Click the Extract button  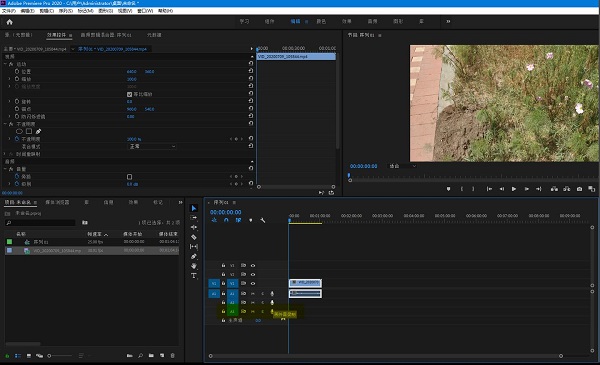(567, 189)
